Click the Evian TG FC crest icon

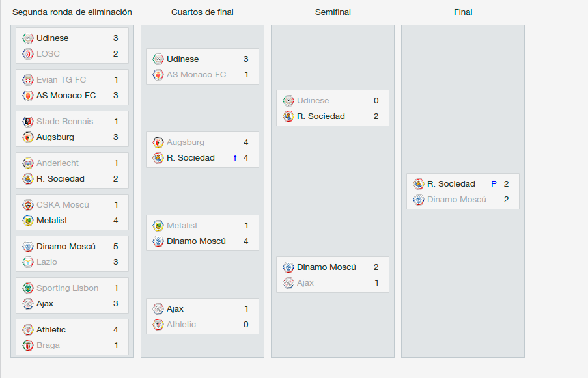[x=28, y=80]
